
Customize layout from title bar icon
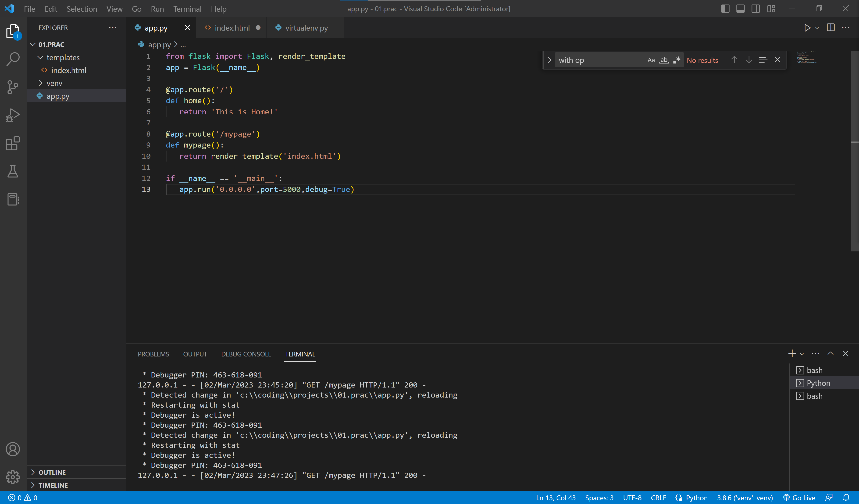pyautogui.click(x=771, y=9)
